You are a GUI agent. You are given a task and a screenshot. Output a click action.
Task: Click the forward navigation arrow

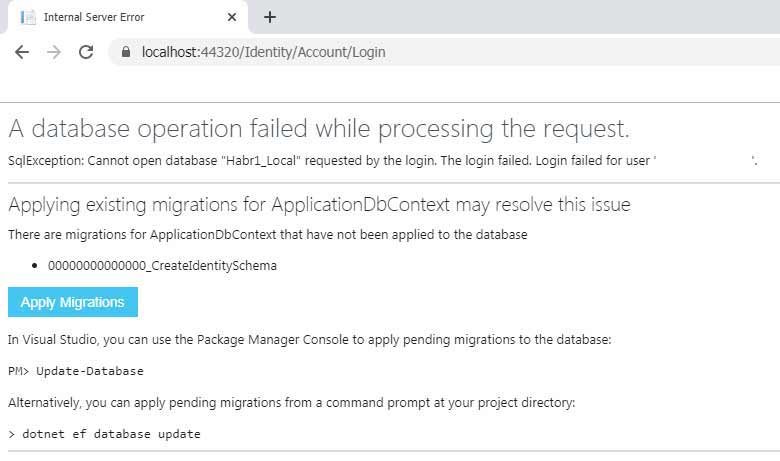54,52
